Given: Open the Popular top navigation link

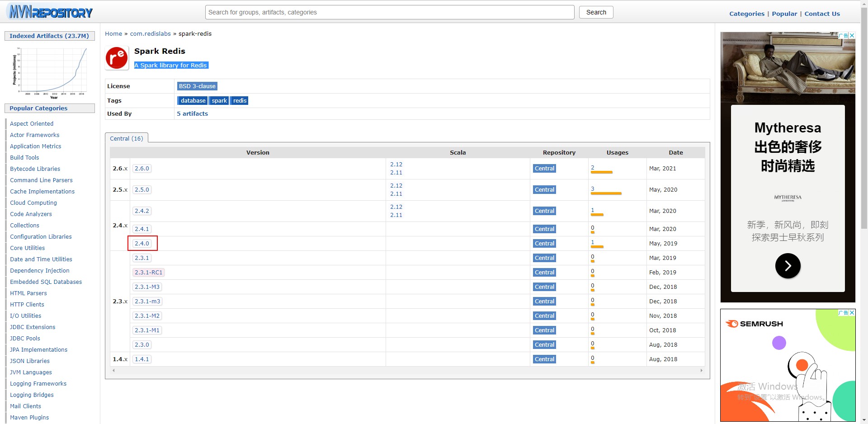Looking at the screenshot, I should [x=784, y=14].
